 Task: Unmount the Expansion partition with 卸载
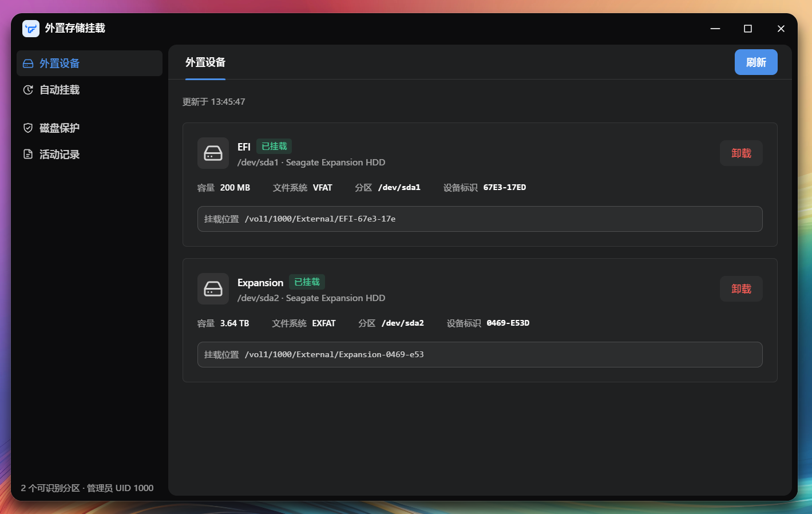(x=741, y=288)
